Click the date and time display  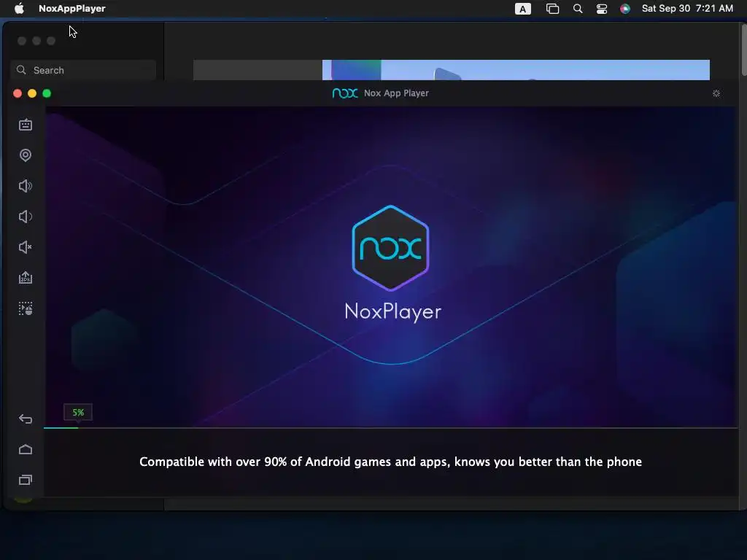pyautogui.click(x=687, y=8)
